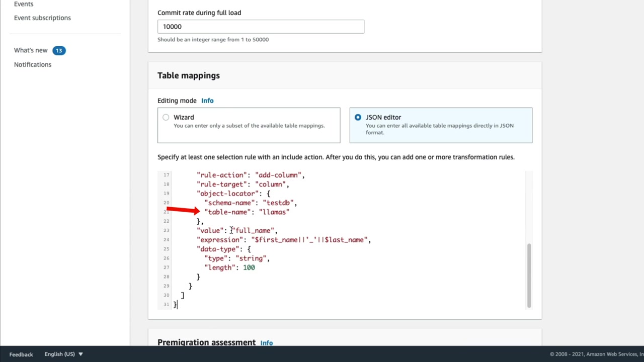Open Events in the sidebar
Viewport: 644px width, 362px height.
24,4
